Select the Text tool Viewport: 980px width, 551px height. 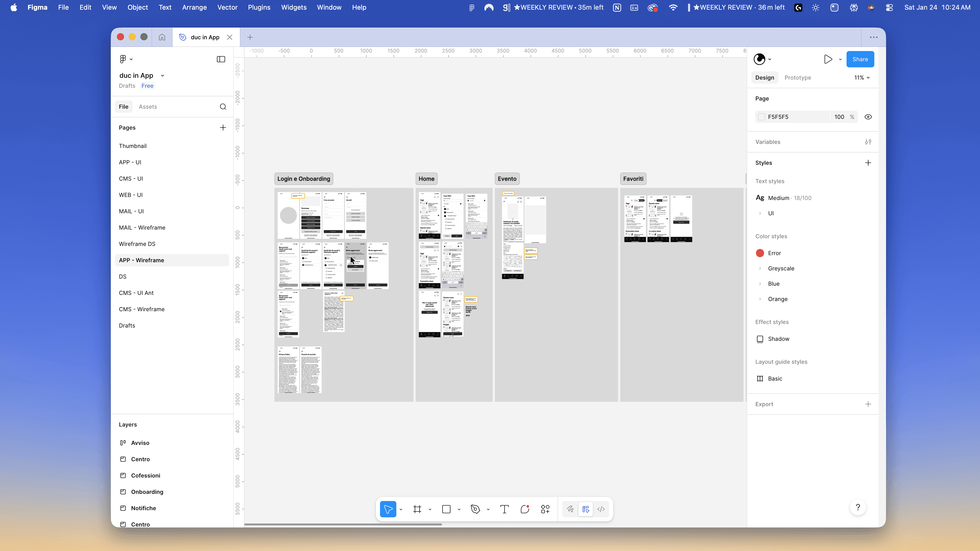505,509
